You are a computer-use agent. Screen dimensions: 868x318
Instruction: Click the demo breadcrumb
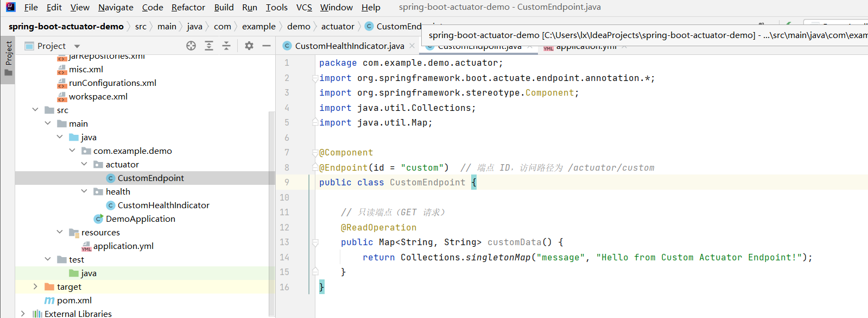299,26
